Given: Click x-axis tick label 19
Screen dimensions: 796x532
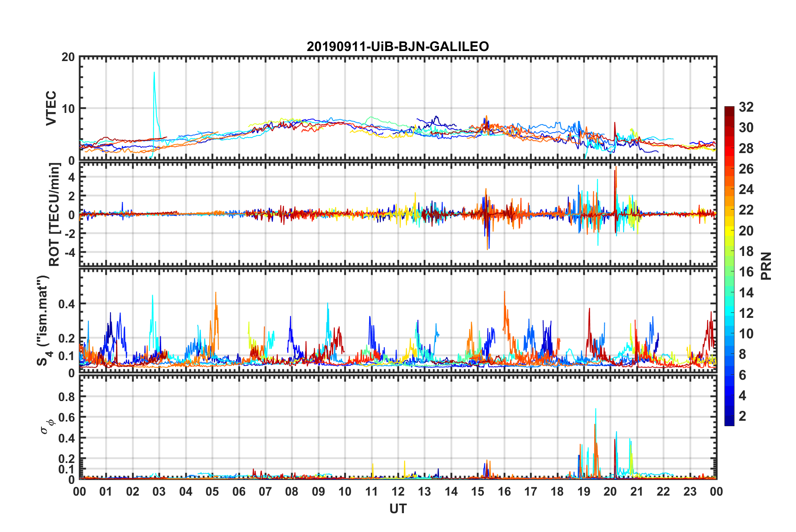Looking at the screenshot, I should coord(583,491).
